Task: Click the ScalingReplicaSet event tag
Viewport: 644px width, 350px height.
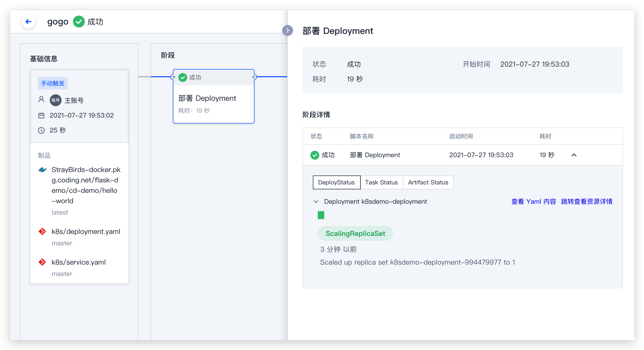Action: 355,233
